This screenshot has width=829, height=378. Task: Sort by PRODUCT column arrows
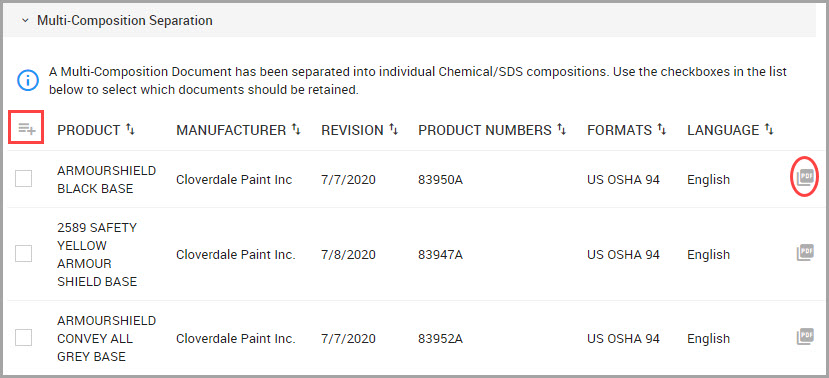[130, 129]
